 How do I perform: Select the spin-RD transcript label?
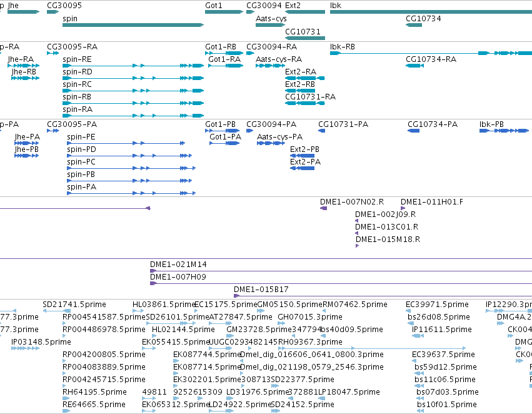(78, 72)
